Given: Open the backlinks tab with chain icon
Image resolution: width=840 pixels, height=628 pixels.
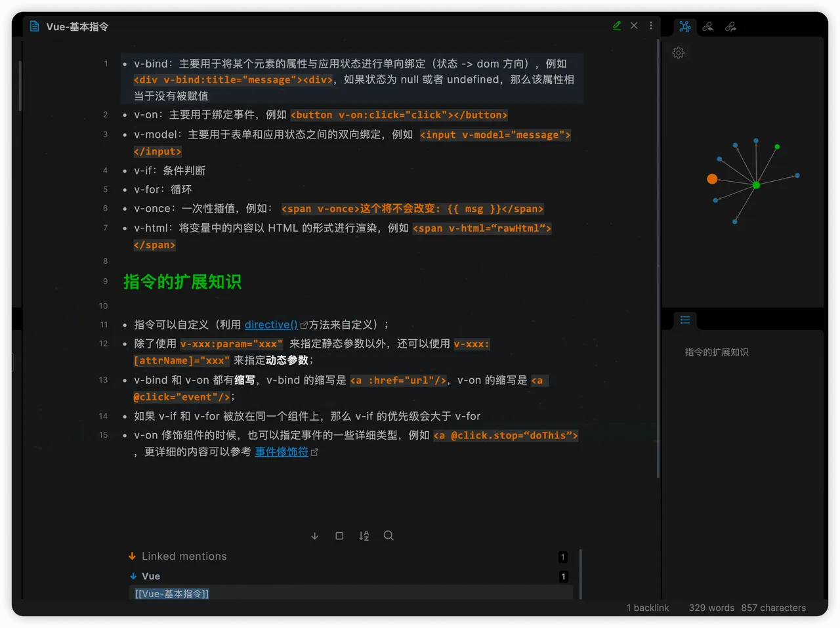Looking at the screenshot, I should [x=707, y=27].
